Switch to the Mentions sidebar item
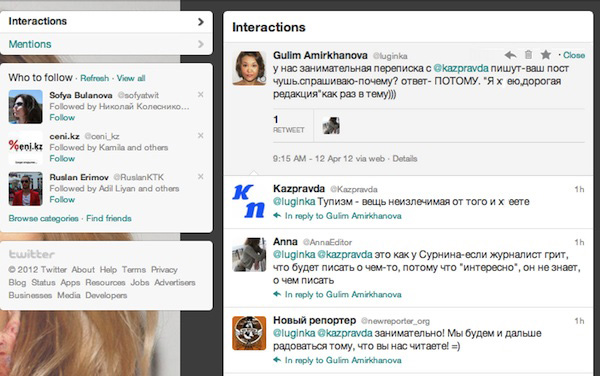 (x=106, y=44)
